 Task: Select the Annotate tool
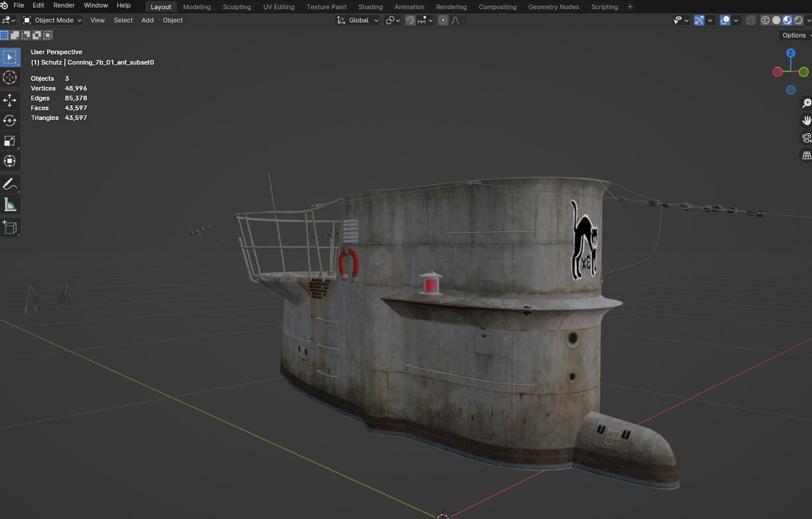[10, 184]
